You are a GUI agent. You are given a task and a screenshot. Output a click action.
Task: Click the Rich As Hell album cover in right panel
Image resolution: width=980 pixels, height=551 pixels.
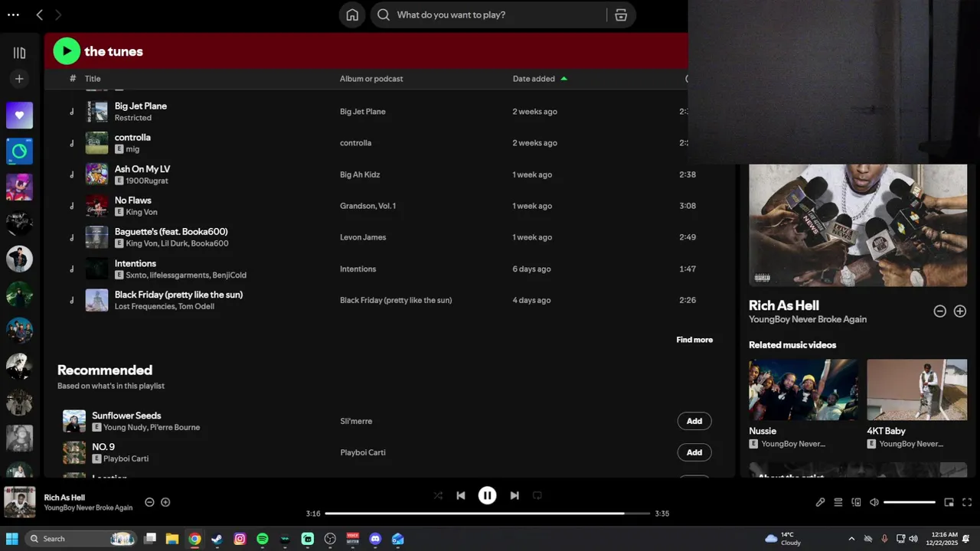click(x=857, y=225)
